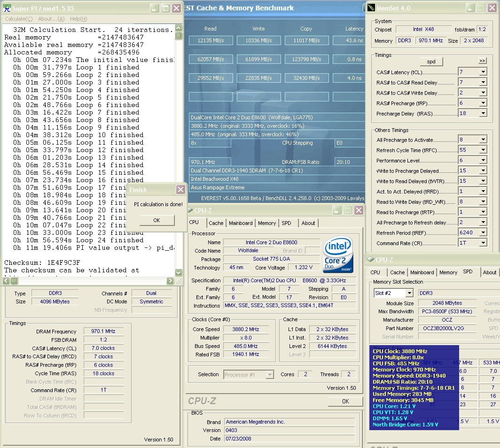Expand the Write to Read Delayed (tWTR) dropdown

tap(483, 181)
